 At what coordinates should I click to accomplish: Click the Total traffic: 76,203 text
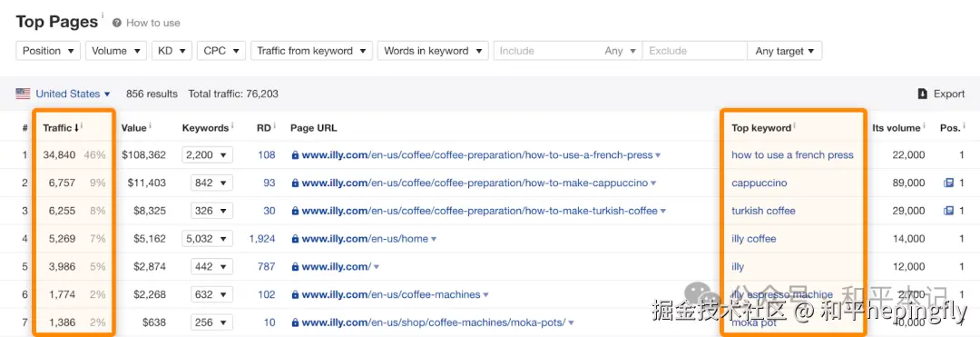click(233, 94)
